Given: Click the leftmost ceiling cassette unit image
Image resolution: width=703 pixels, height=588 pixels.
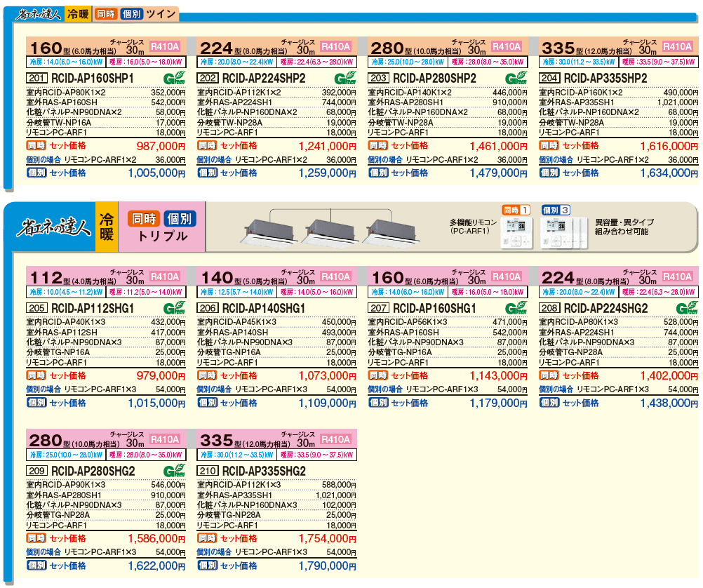Looking at the screenshot, I should 269,232.
